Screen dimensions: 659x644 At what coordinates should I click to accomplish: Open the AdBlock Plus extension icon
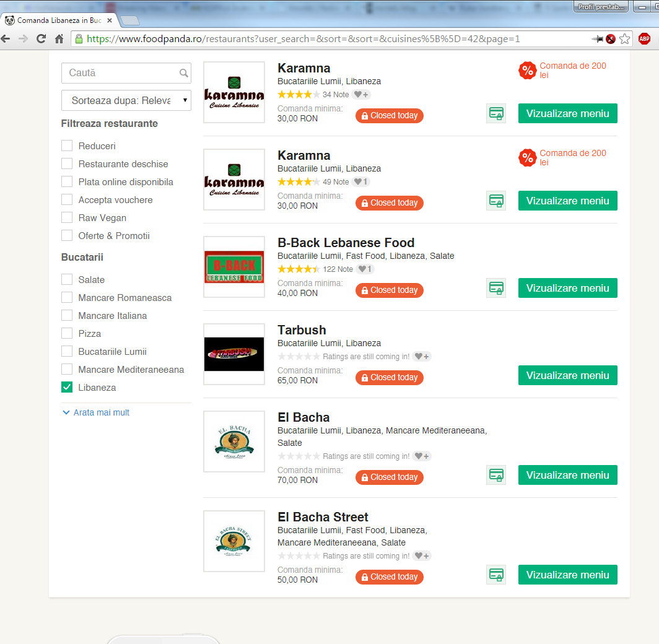click(644, 39)
